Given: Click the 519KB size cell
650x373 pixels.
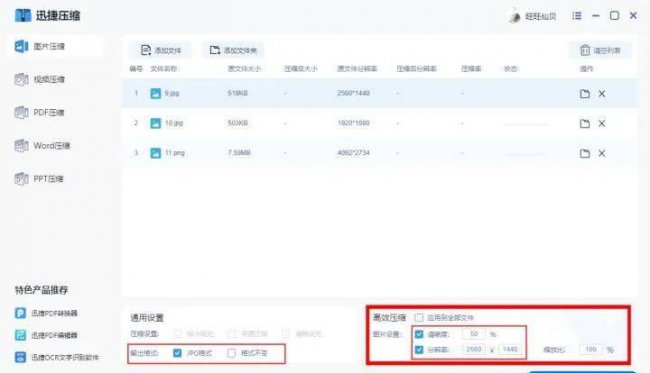Looking at the screenshot, I should point(238,93).
